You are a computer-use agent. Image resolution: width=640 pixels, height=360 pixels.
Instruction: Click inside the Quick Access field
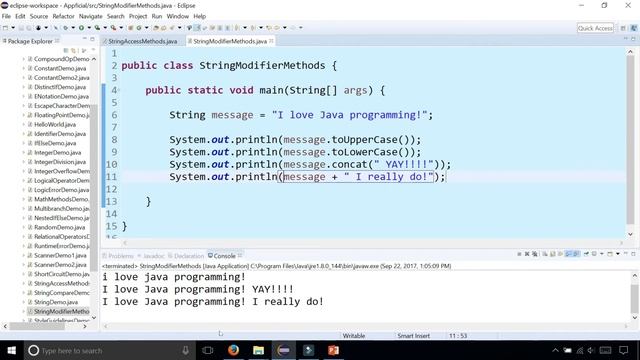(595, 28)
